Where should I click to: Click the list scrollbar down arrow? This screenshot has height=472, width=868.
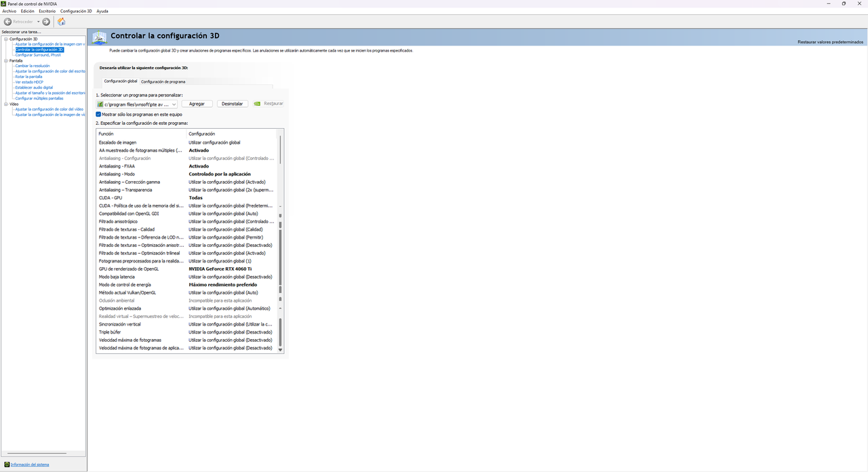tap(280, 350)
